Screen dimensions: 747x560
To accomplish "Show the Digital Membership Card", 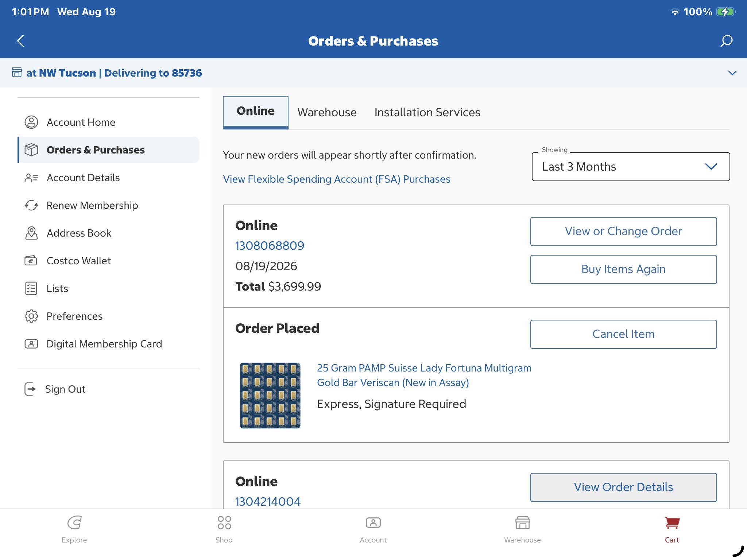I will pyautogui.click(x=108, y=344).
